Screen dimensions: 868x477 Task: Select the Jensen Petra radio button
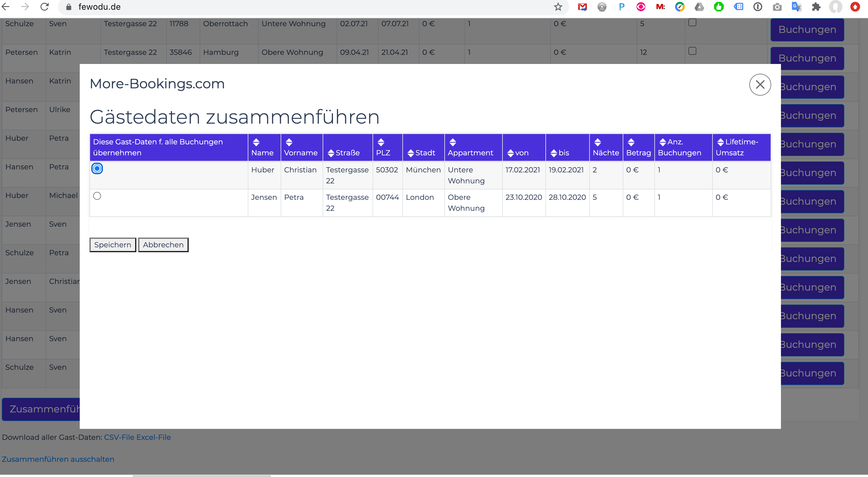click(97, 196)
